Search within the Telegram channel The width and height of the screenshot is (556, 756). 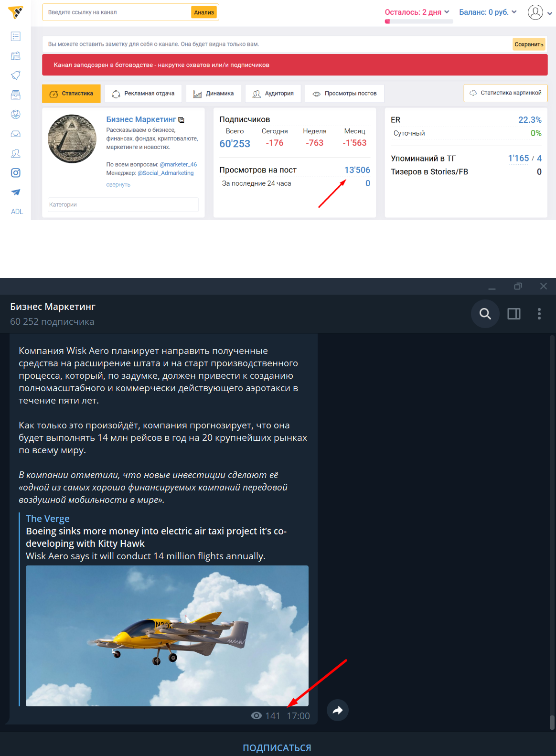485,314
